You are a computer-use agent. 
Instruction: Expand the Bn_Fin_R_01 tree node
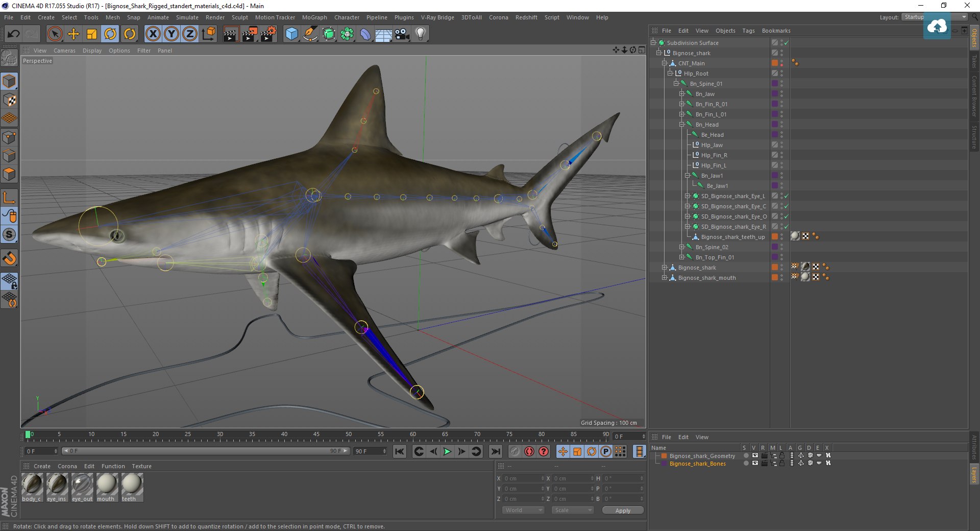click(682, 104)
